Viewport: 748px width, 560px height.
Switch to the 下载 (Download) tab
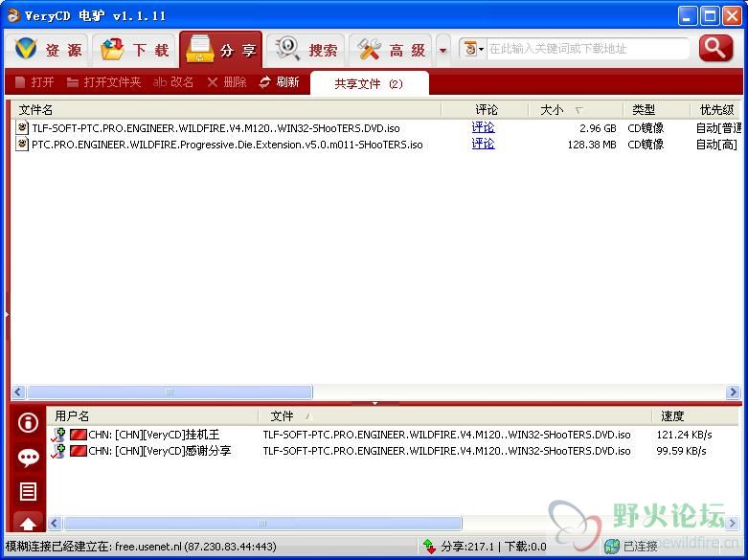(x=134, y=50)
